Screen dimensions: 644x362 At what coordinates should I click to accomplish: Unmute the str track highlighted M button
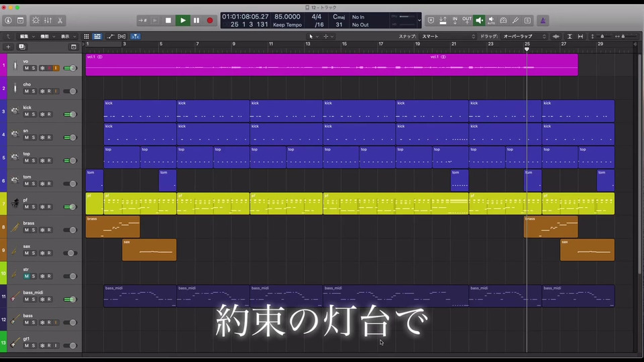point(26,276)
